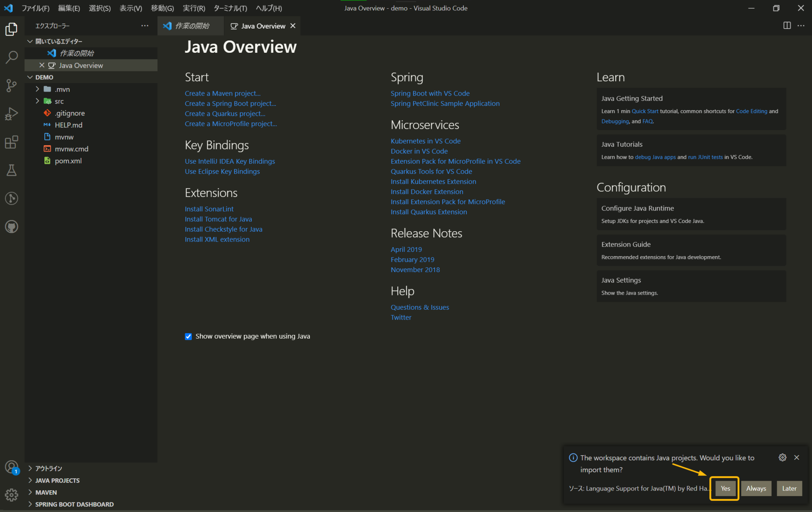The width and height of the screenshot is (812, 512).
Task: Click Yes to import Java projects
Action: click(725, 488)
